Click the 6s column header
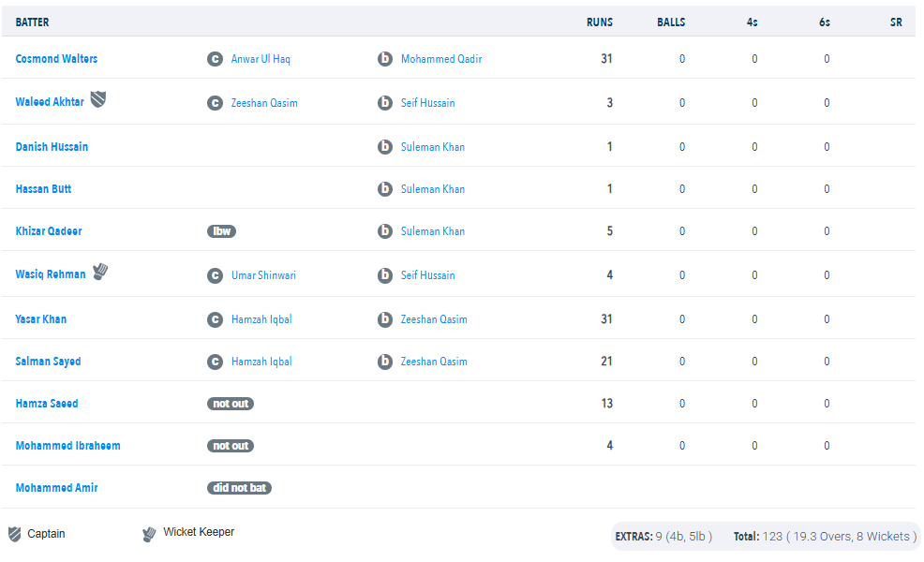The image size is (924, 562). click(x=825, y=22)
